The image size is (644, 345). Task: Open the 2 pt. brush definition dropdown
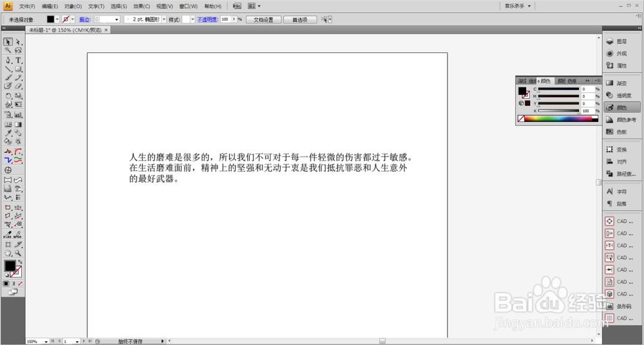[x=164, y=19]
